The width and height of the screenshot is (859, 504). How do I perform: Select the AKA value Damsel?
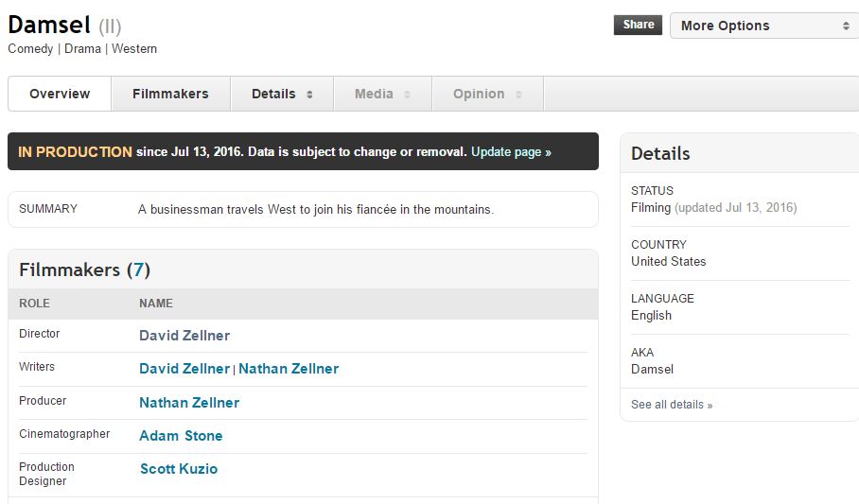tap(652, 369)
